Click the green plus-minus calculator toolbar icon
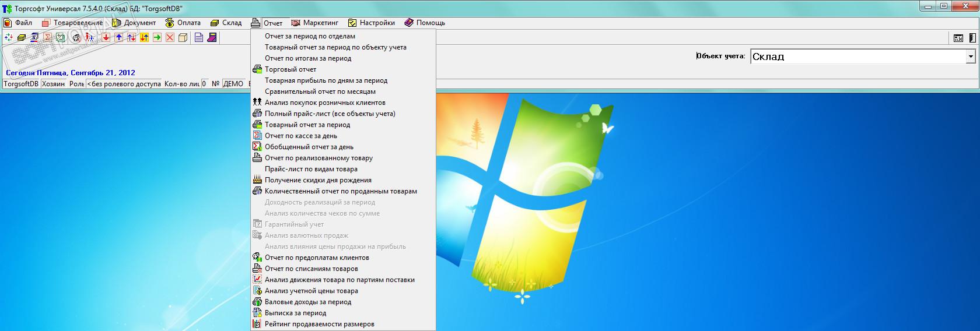Screen dimensions: 980x331 point(61,37)
